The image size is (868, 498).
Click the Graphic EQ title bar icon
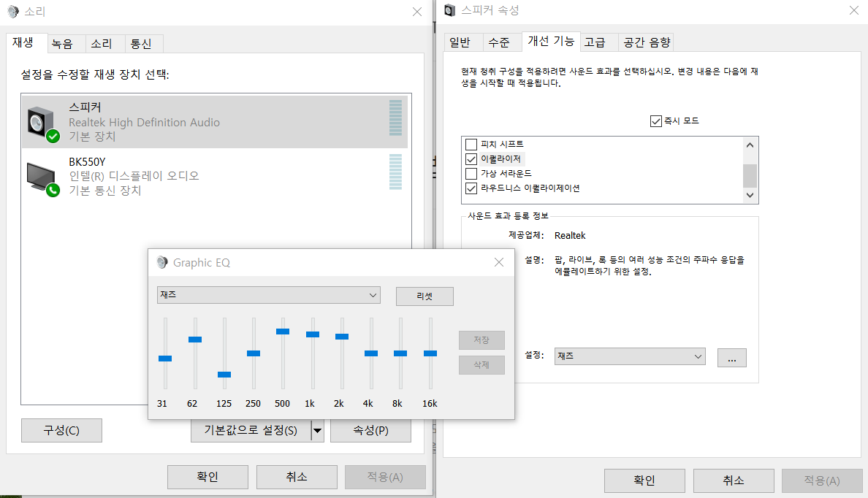pyautogui.click(x=162, y=262)
